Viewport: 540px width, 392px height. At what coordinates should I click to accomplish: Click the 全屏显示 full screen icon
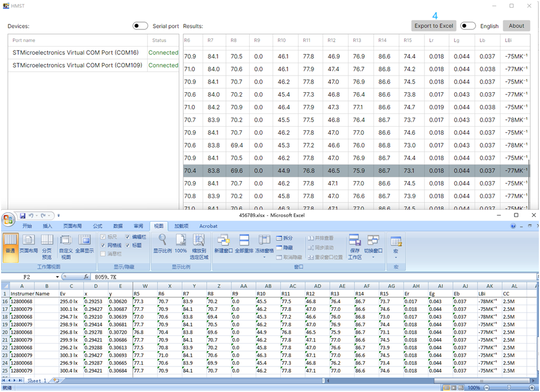click(84, 244)
